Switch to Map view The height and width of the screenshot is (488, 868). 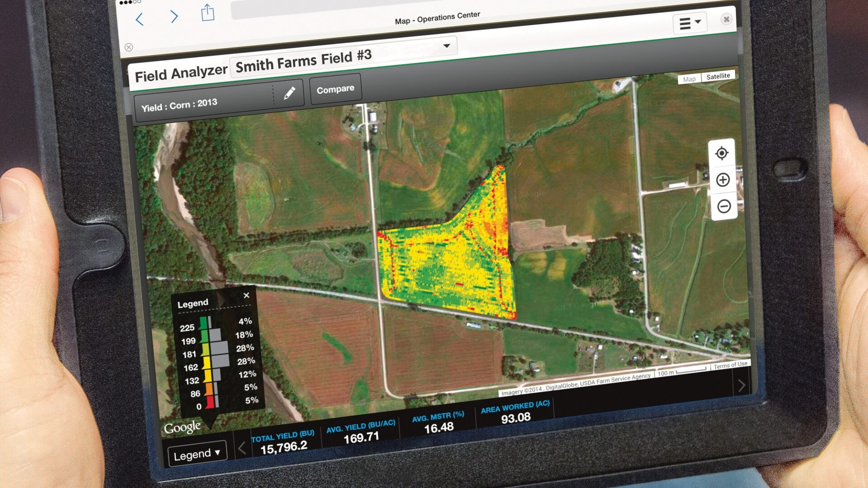point(689,79)
